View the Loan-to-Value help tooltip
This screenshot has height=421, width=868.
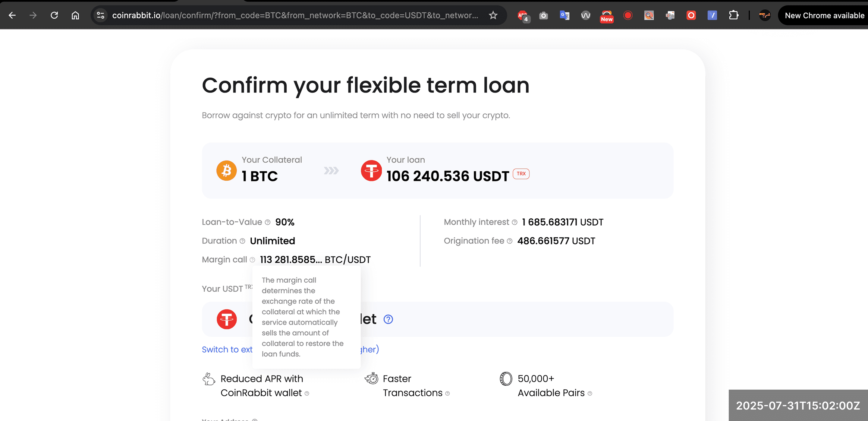268,222
